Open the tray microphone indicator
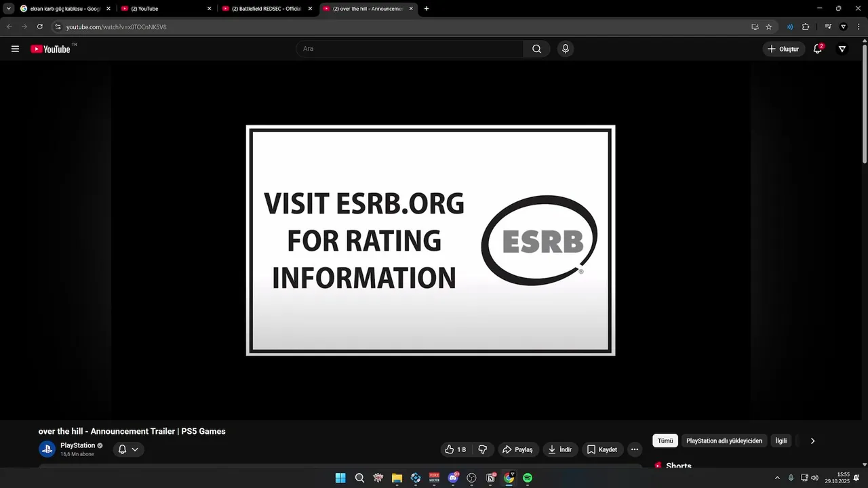This screenshot has height=488, width=868. tap(791, 478)
